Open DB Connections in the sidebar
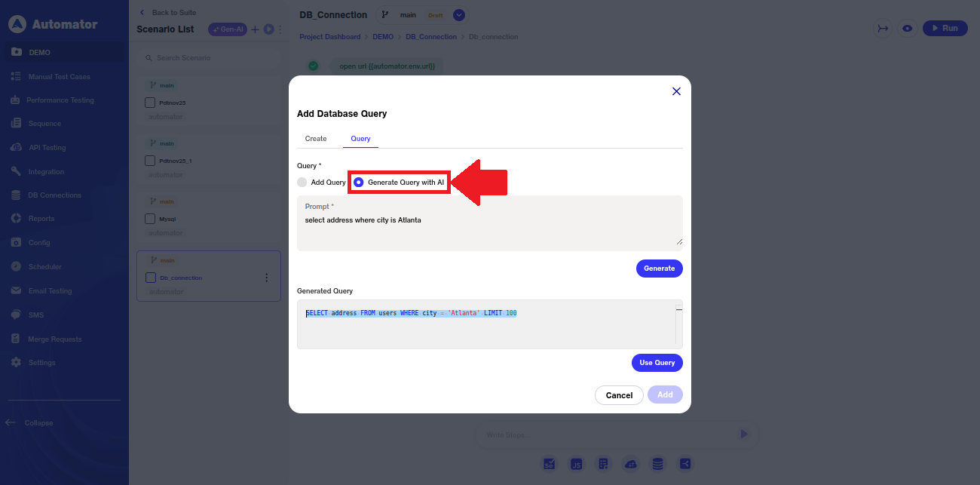 pos(54,195)
